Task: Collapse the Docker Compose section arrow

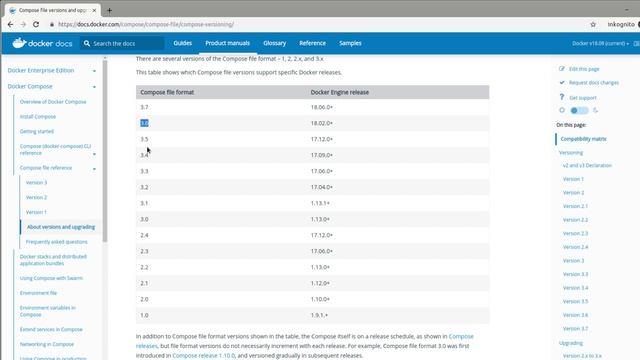Action: pos(94,87)
